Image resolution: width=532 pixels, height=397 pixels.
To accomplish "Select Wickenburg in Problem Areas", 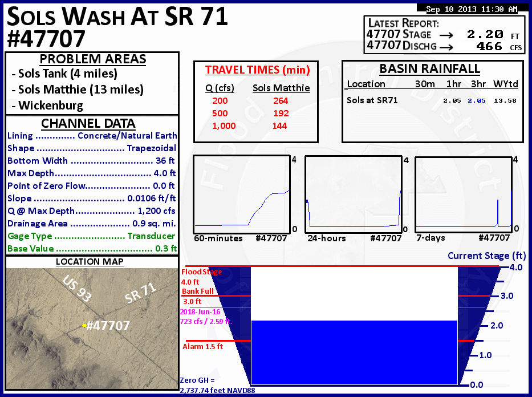I will (x=50, y=106).
